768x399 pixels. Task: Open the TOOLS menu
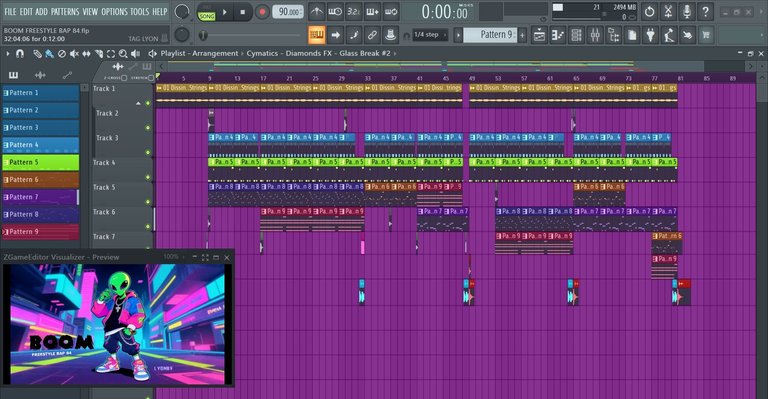140,11
